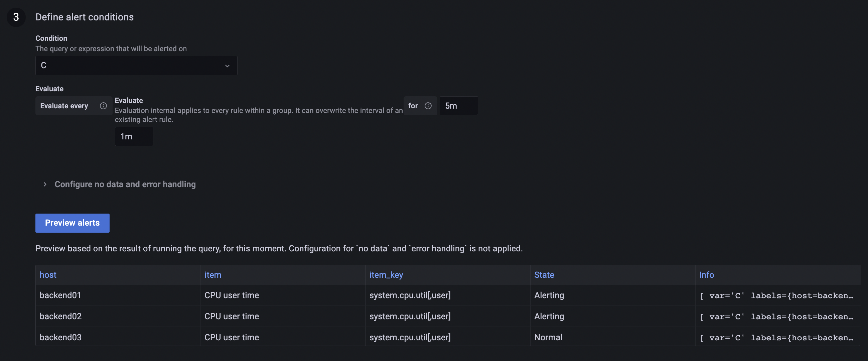This screenshot has height=361, width=868.
Task: Click the info icon next to the for field
Action: pyautogui.click(x=428, y=106)
